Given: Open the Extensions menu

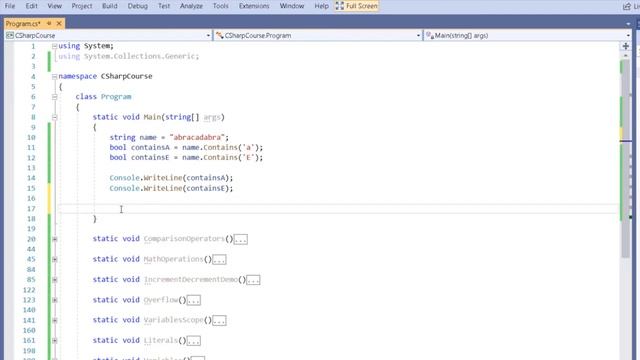Looking at the screenshot, I should pos(254,6).
